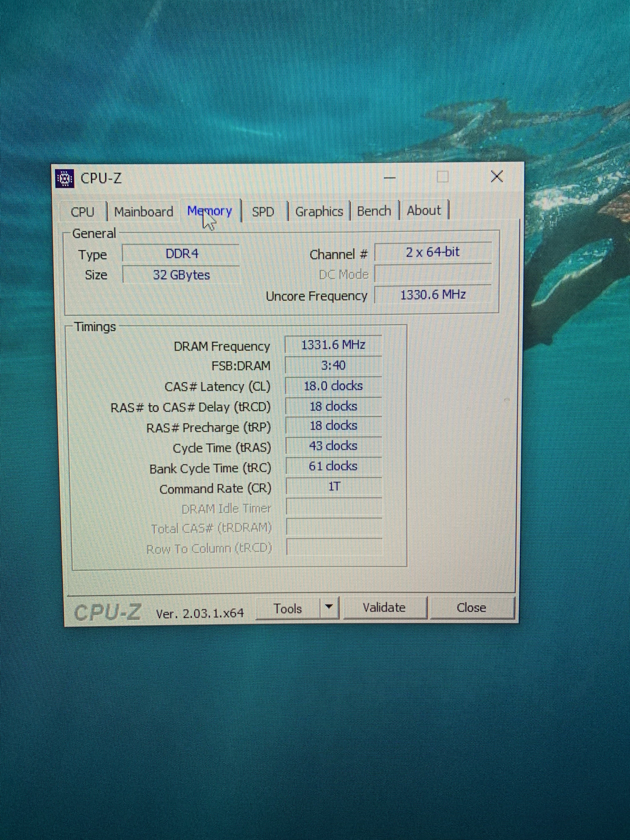
Task: Click the Tools button
Action: click(288, 609)
